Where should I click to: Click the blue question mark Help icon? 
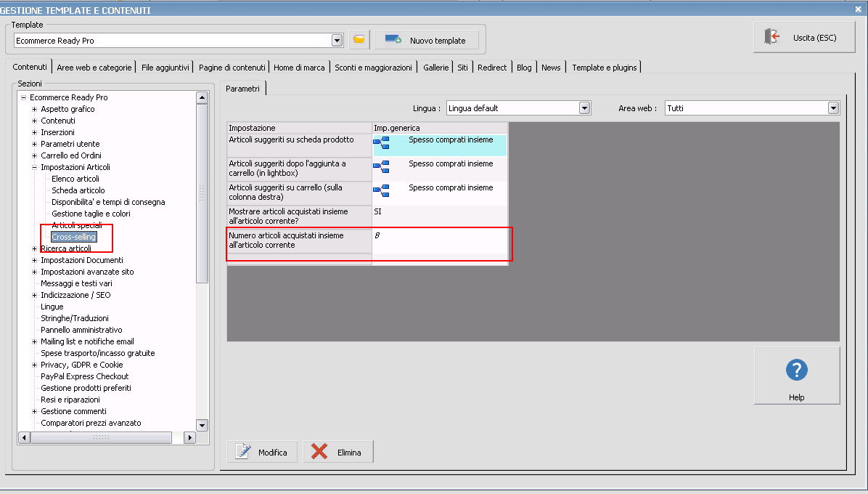coord(797,370)
